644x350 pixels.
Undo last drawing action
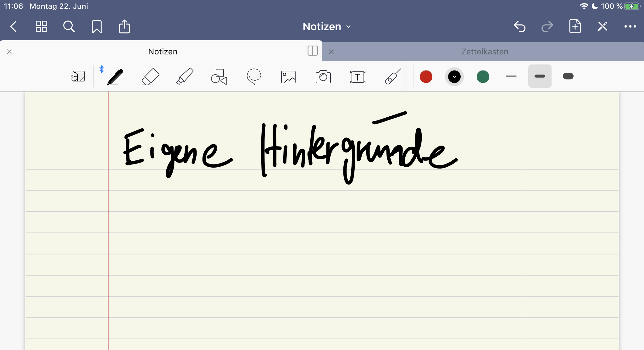[x=520, y=27]
